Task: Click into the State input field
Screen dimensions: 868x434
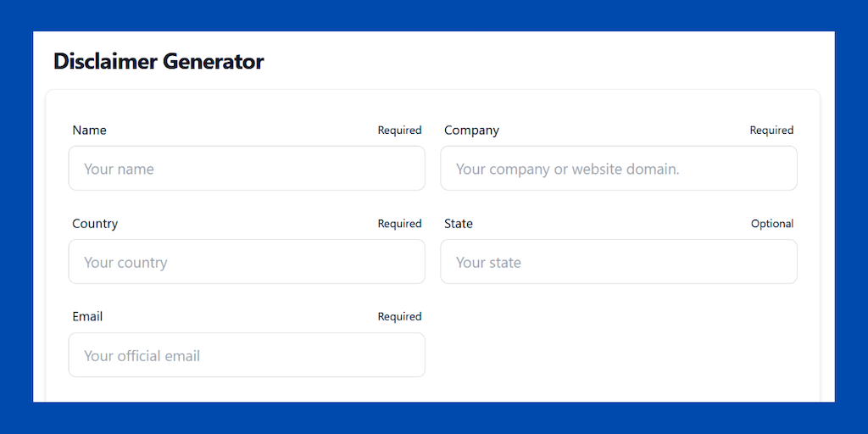Action: pyautogui.click(x=618, y=262)
